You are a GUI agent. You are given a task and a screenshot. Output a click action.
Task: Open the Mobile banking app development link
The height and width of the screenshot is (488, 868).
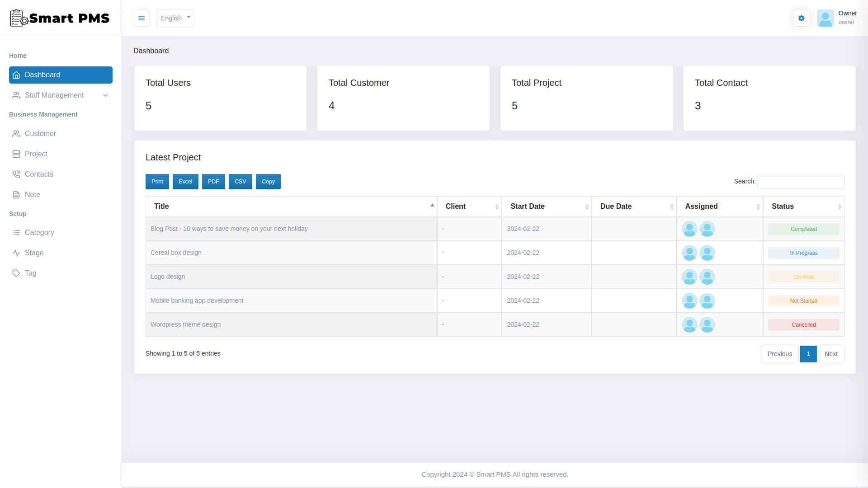[197, 300]
